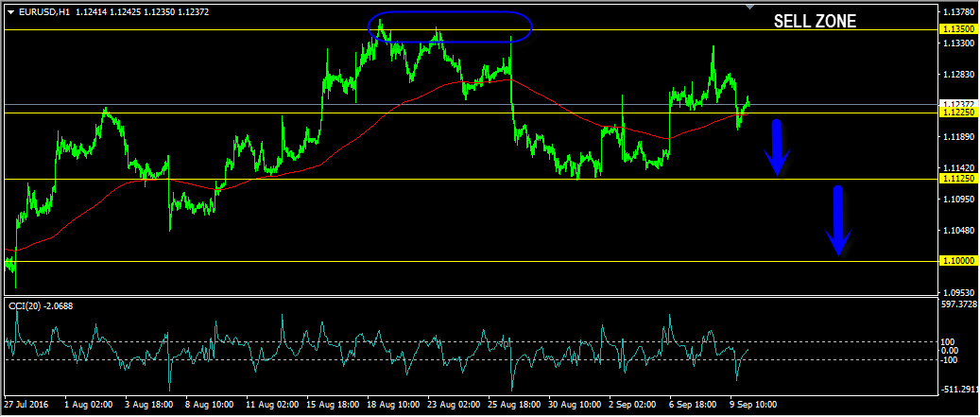Click the 1.11420 price axis value
The image size is (980, 417).
(959, 168)
